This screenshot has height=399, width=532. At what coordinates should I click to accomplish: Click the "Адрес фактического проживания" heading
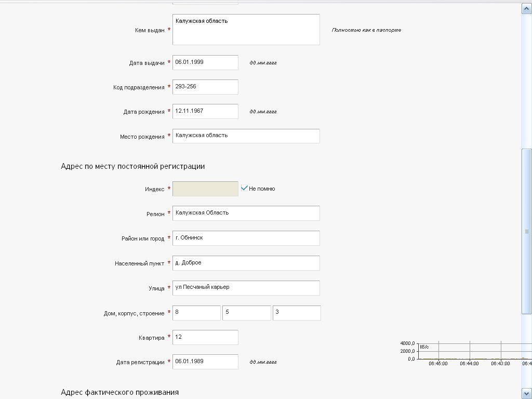120,392
